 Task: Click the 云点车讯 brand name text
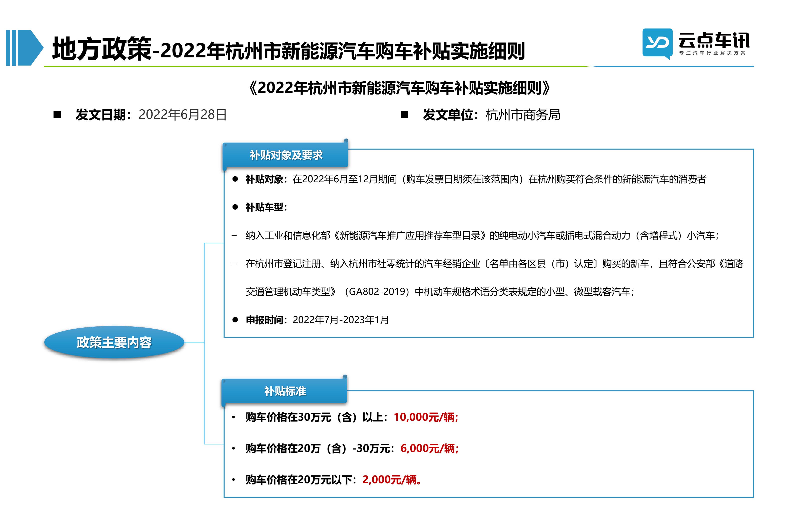pos(714,40)
